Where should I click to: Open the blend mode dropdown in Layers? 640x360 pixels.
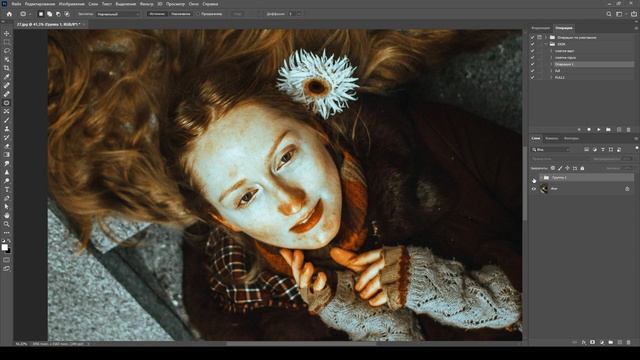(x=560, y=159)
